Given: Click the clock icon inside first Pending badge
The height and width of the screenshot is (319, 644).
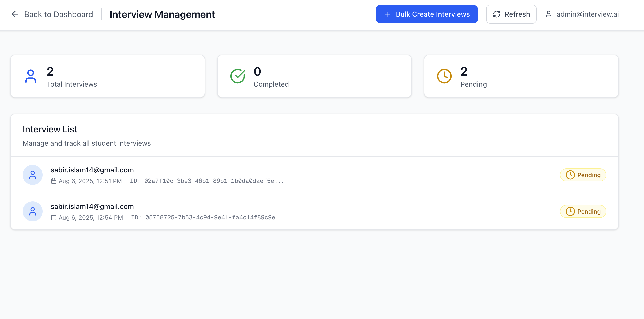Looking at the screenshot, I should click(x=570, y=175).
